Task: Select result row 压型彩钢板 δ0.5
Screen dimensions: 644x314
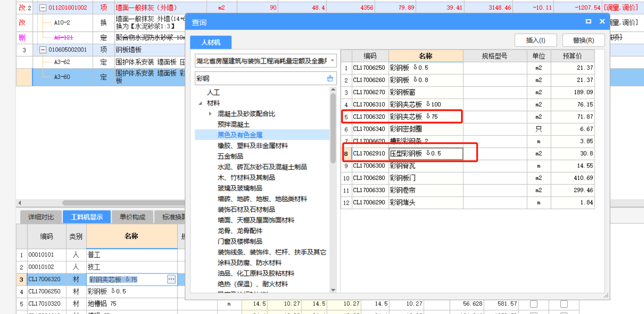Action: click(x=467, y=153)
